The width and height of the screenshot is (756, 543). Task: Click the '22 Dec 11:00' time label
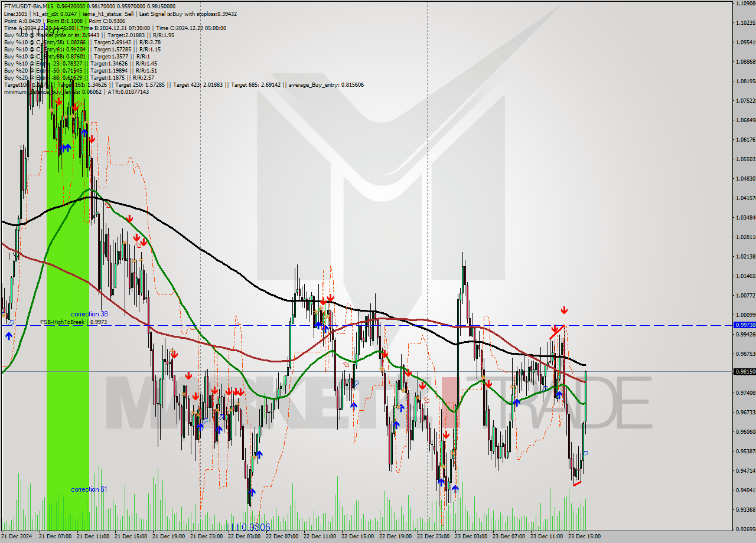click(320, 537)
